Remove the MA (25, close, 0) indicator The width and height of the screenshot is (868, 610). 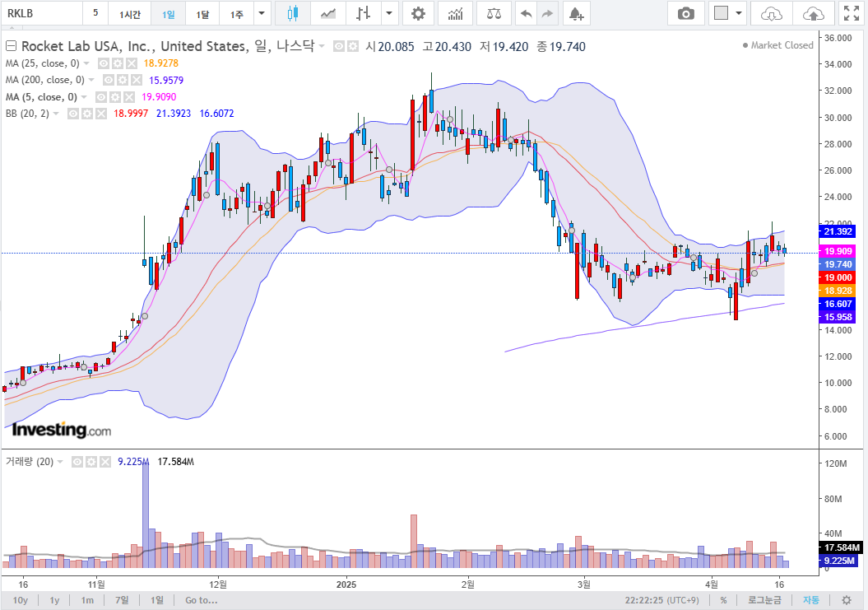coord(131,63)
